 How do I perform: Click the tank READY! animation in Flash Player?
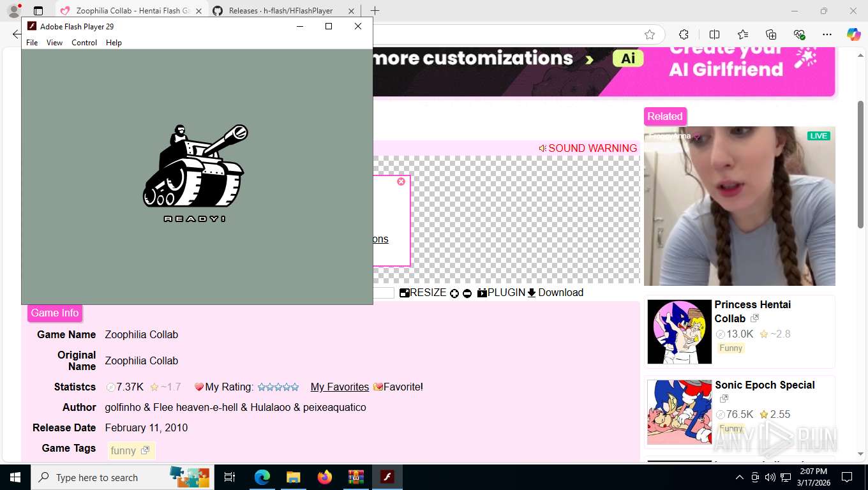(195, 173)
